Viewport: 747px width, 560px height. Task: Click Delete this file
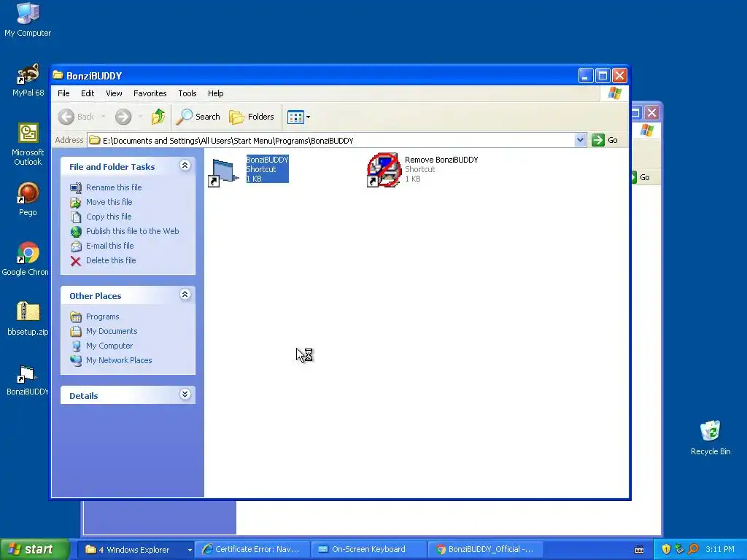111,260
